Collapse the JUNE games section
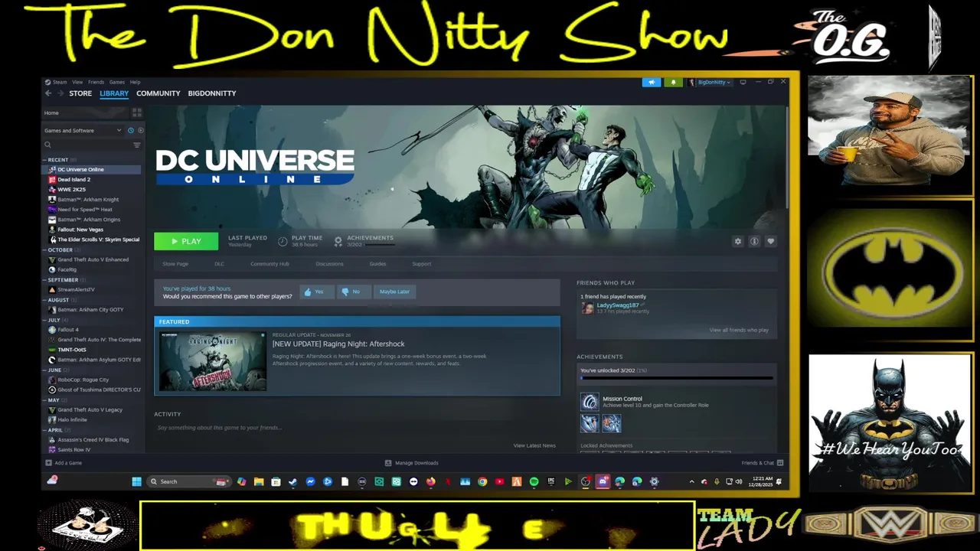Image resolution: width=980 pixels, height=551 pixels. click(x=44, y=370)
